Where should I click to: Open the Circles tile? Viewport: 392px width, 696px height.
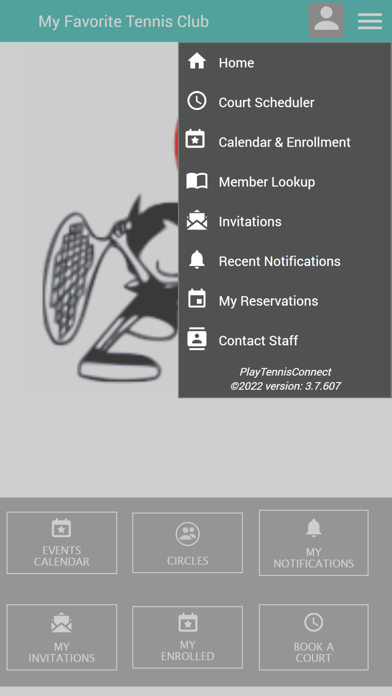click(x=187, y=542)
